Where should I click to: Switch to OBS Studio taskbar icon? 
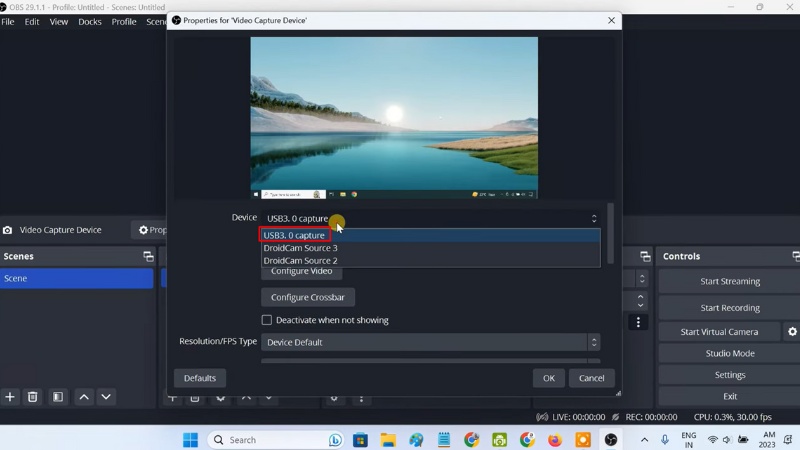point(611,440)
